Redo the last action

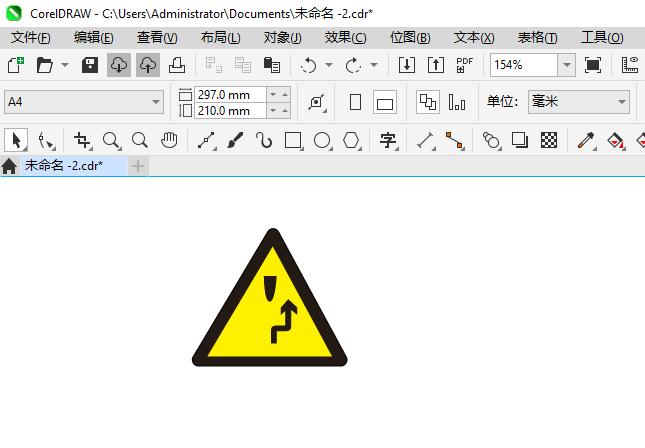pos(353,65)
